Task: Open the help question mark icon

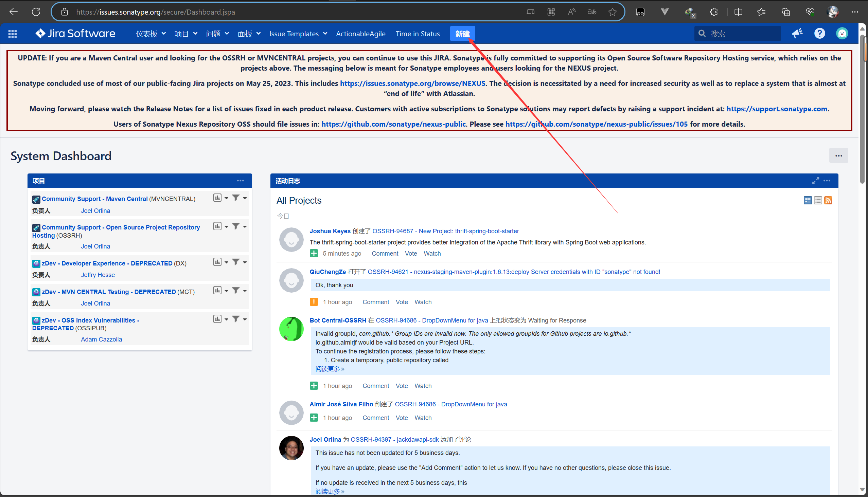Action: (819, 34)
